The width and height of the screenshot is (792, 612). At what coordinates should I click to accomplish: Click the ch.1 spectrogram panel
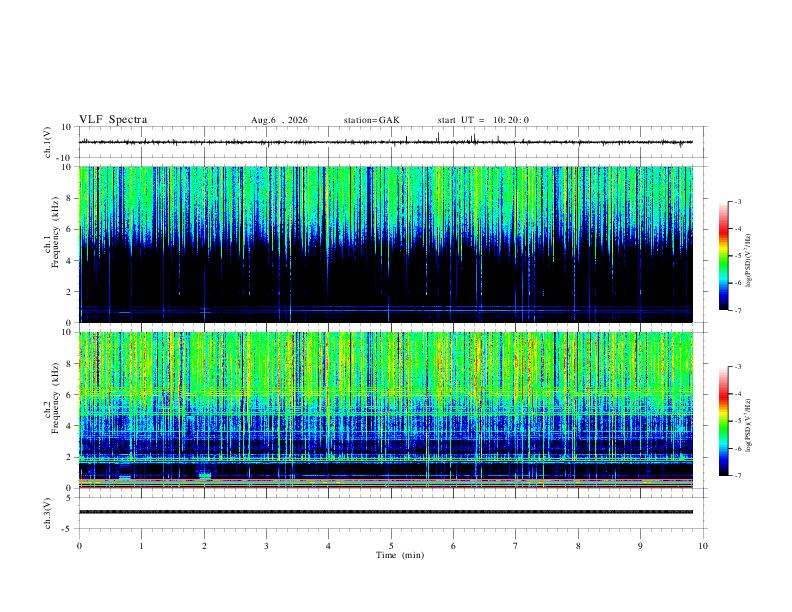(x=386, y=244)
